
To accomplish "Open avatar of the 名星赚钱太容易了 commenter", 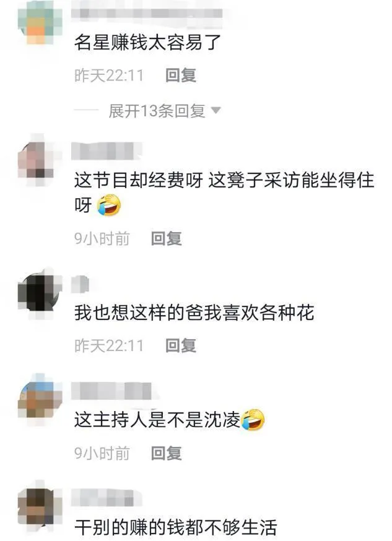I will coord(40,22).
